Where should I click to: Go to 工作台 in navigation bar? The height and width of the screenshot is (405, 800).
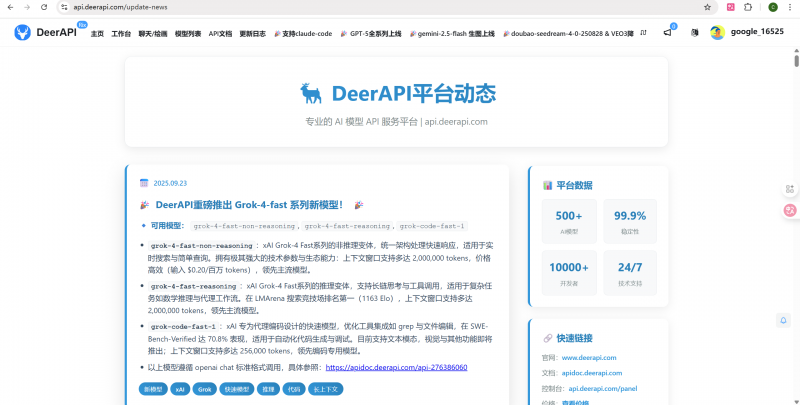point(121,33)
